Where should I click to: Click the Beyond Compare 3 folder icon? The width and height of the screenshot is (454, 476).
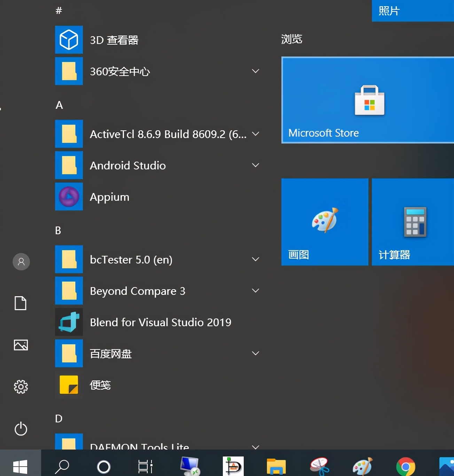point(69,291)
